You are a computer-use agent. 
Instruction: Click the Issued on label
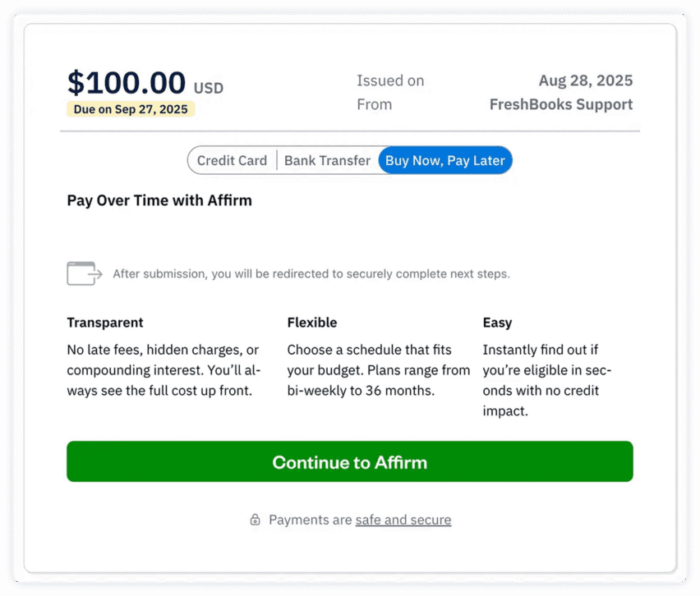(390, 80)
